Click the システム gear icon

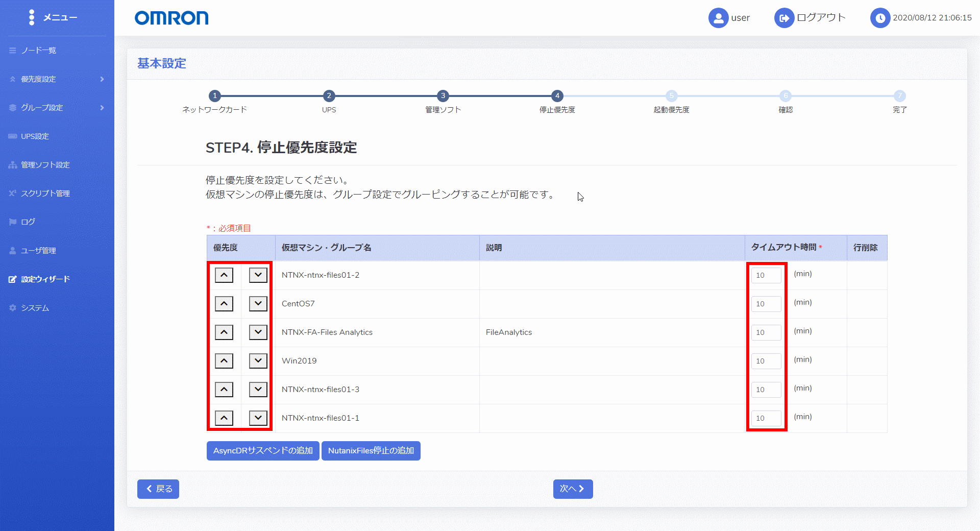tap(13, 308)
